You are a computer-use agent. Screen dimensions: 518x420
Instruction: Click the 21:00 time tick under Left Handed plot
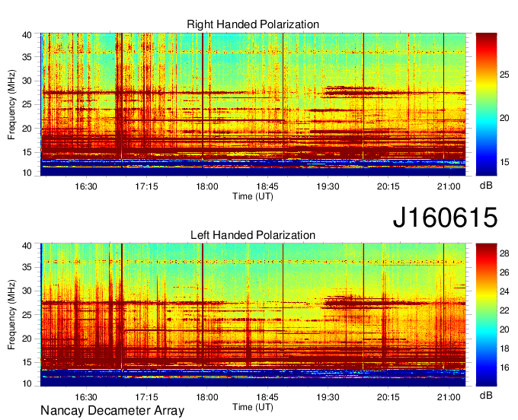[x=449, y=397]
